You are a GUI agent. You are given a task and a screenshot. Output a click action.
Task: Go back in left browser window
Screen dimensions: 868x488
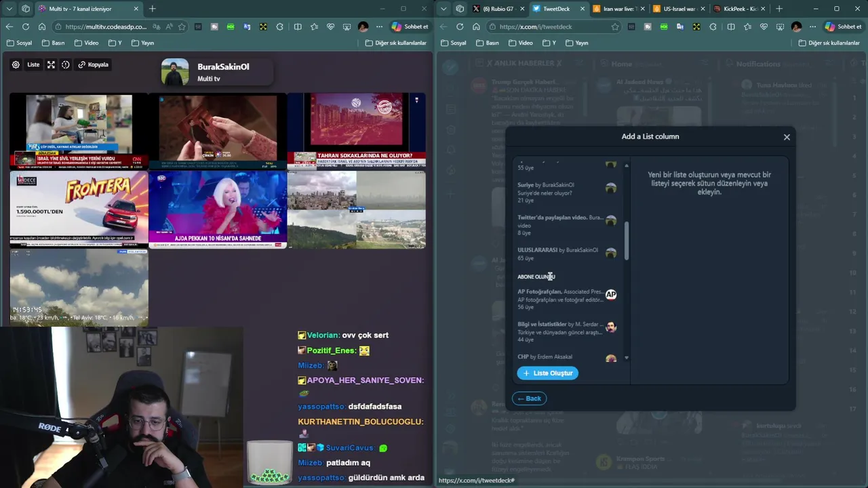(9, 26)
